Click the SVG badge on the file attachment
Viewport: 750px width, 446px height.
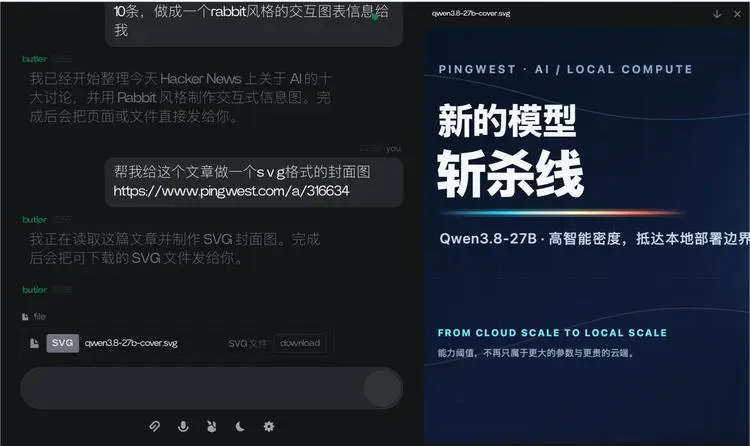tap(63, 343)
